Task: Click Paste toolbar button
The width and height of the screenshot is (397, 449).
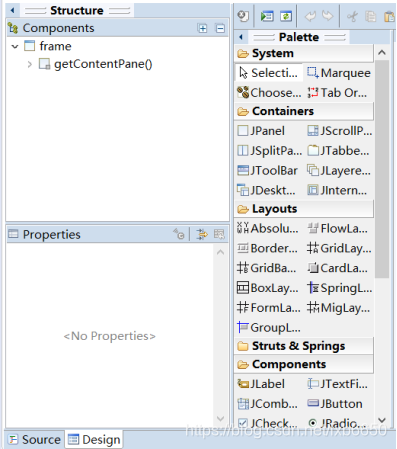Action: tap(389, 16)
